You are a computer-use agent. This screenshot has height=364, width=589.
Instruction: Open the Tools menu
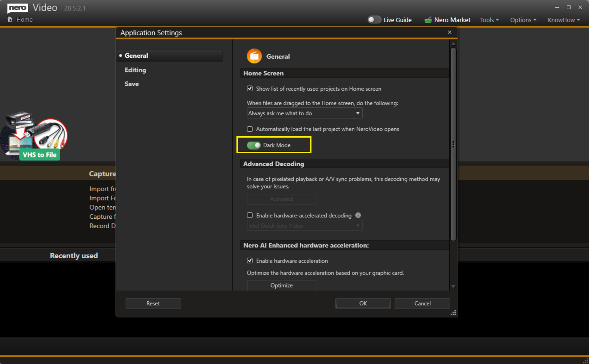coord(489,20)
